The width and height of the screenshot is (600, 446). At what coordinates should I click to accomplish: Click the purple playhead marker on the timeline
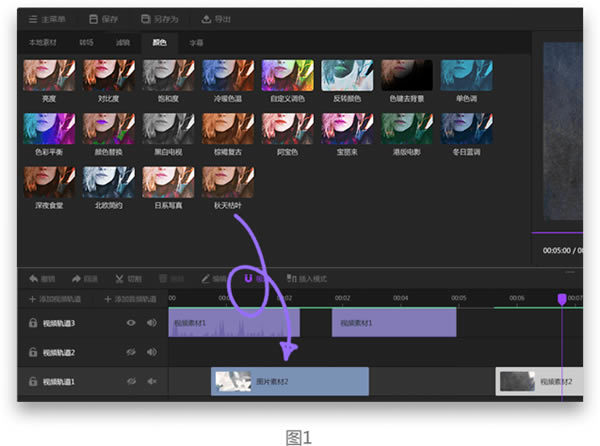click(x=562, y=299)
